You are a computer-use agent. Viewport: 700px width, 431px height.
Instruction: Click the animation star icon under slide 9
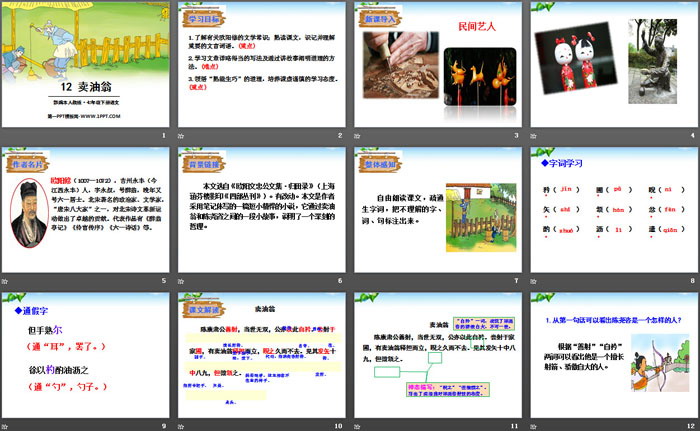[4, 427]
